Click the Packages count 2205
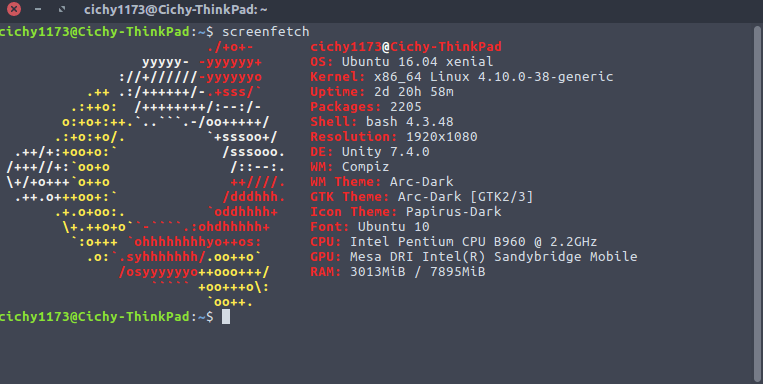This screenshot has height=384, width=763. (x=406, y=107)
